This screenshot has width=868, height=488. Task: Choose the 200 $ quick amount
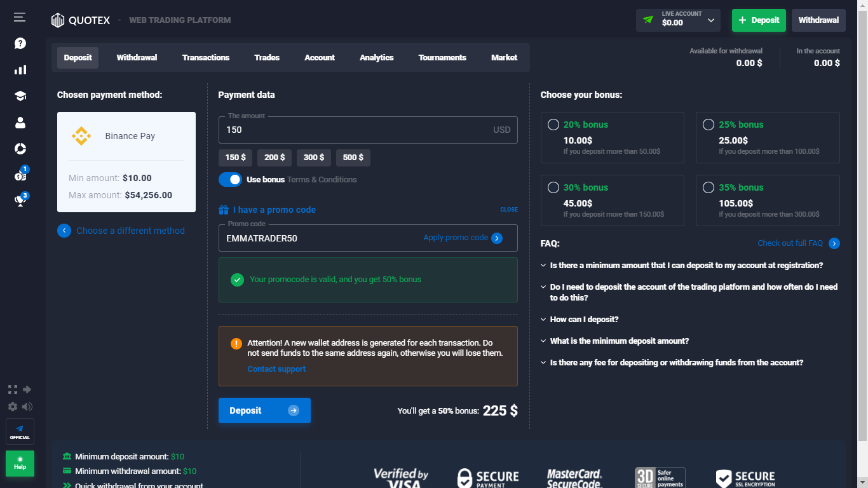coord(275,158)
